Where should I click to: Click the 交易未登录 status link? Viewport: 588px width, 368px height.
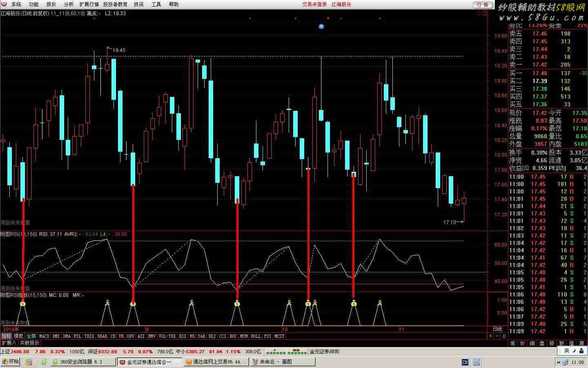314,4
